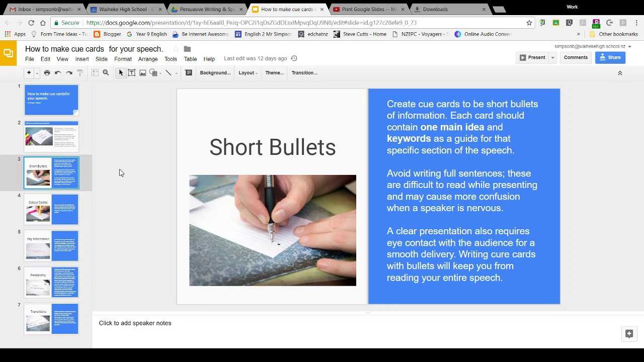Click the Share button

[610, 57]
